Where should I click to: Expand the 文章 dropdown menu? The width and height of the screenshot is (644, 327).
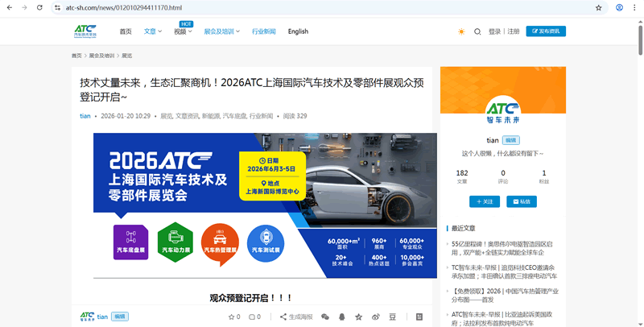point(153,31)
